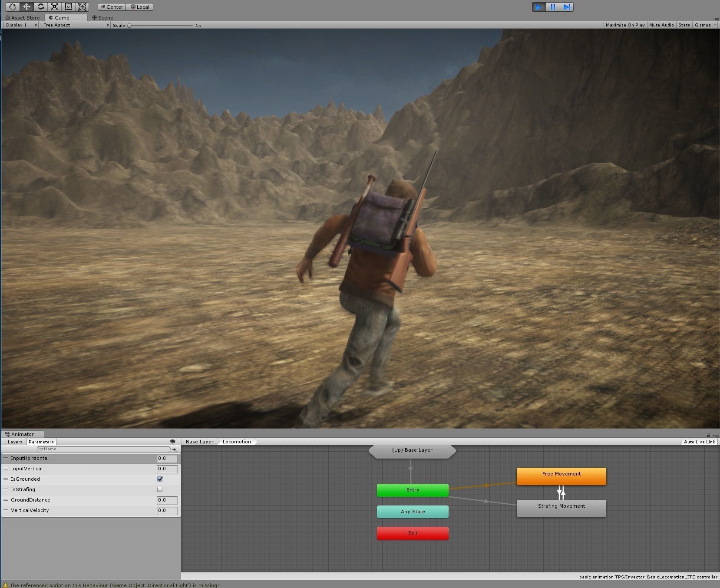Open the Free Aspect dropdown
Viewport: 720px width, 588px height.
click(x=76, y=25)
